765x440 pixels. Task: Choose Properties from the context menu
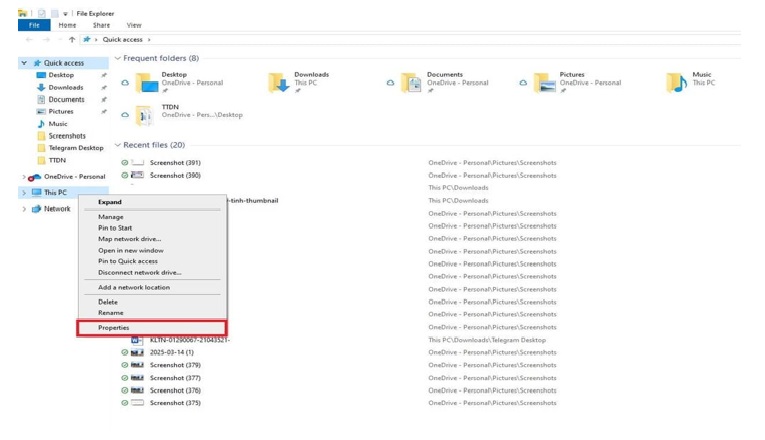click(113, 328)
